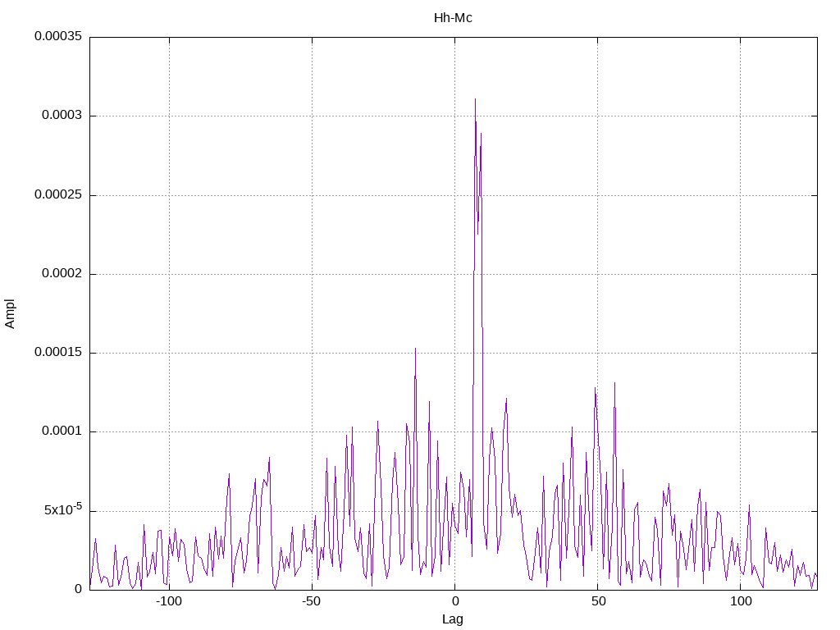Image resolution: width=840 pixels, height=630 pixels.
Task: Click the y-axis label "Ampl"
Action: [10, 314]
